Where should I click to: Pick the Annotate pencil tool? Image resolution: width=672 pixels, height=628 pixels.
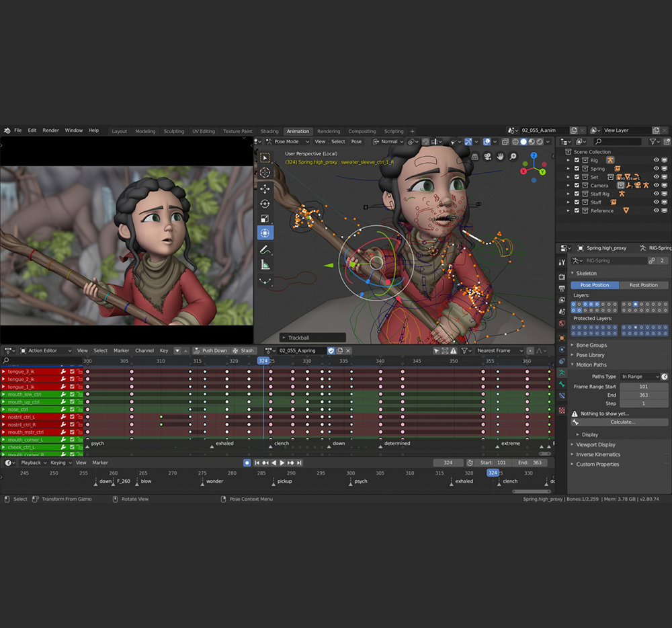point(265,249)
